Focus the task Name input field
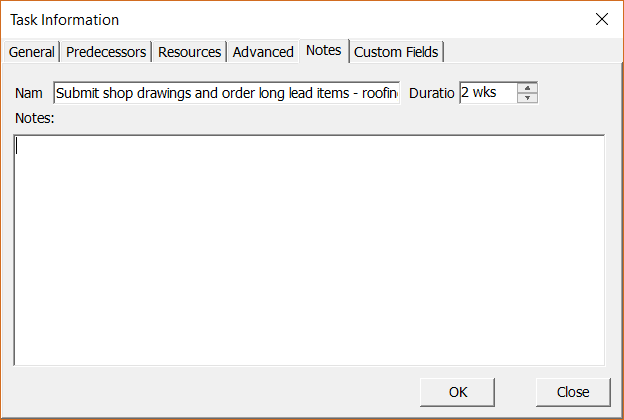Screen dimensions: 624x420 [226, 93]
